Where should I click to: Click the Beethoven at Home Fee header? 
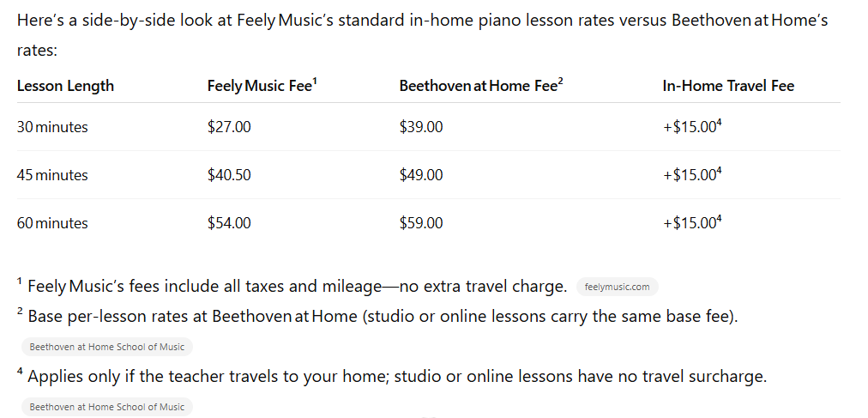[x=480, y=86]
